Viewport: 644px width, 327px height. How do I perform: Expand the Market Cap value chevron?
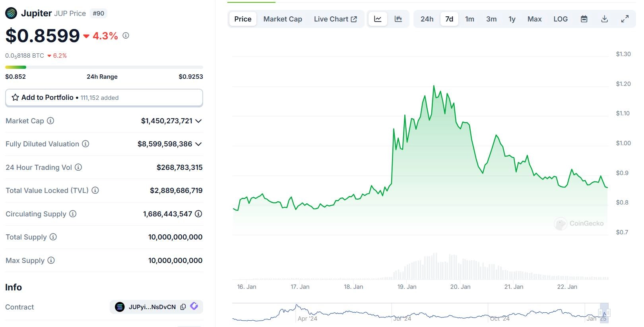click(x=198, y=121)
